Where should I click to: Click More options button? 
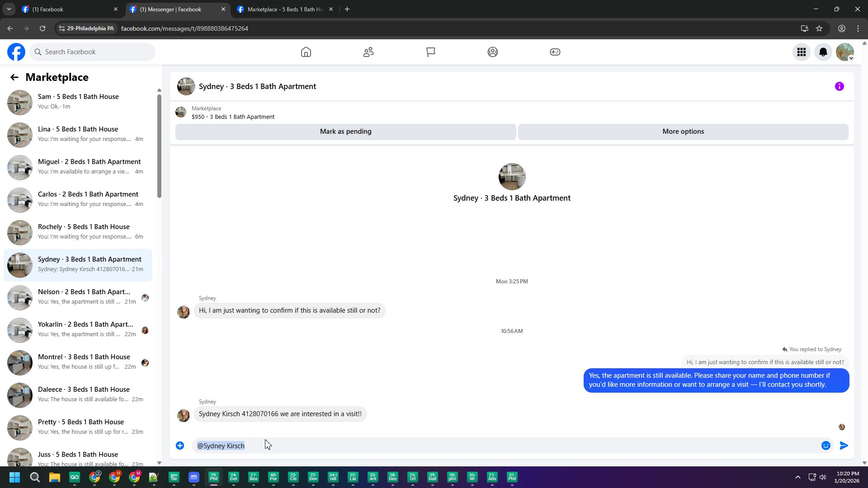683,131
